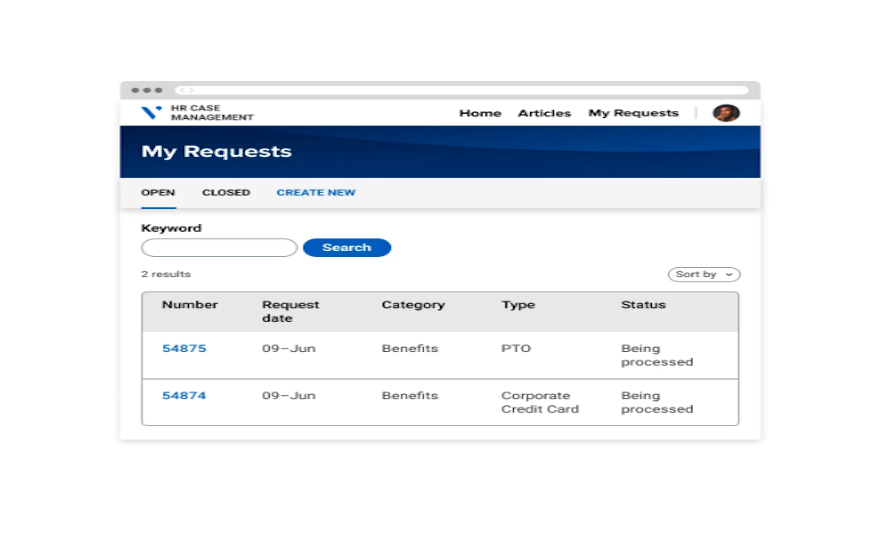Viewport: 890px width, 552px height.
Task: Click the Number column header
Action: click(190, 305)
